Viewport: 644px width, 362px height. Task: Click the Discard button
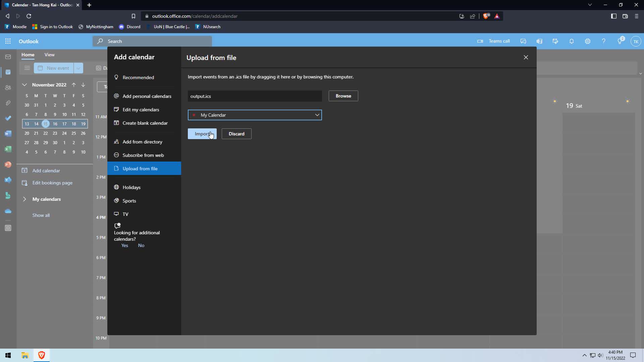[236, 134]
